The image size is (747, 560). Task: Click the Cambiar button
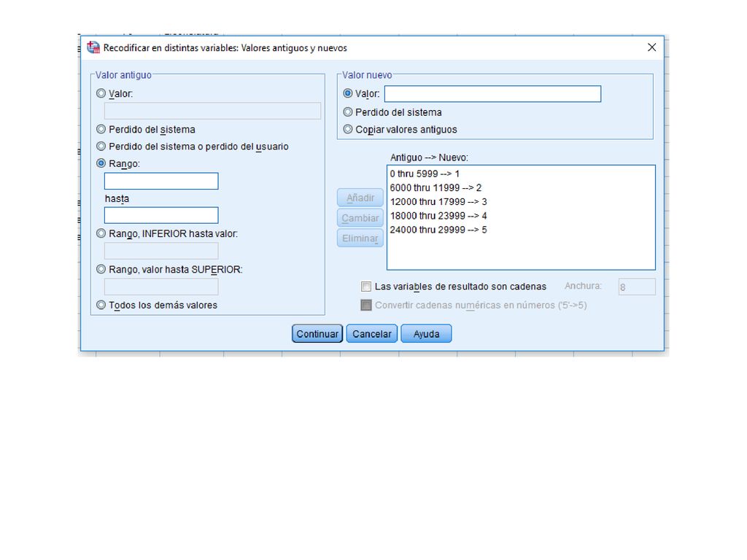(360, 218)
